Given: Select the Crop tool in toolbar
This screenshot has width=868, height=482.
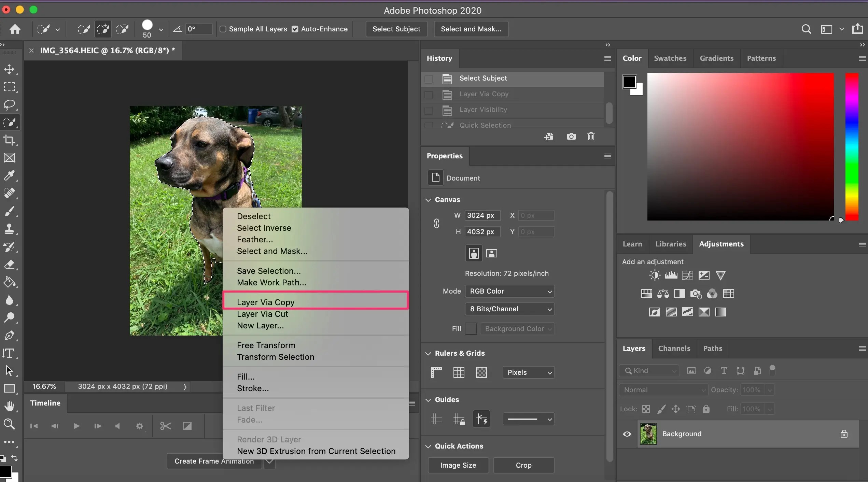Looking at the screenshot, I should (x=9, y=140).
